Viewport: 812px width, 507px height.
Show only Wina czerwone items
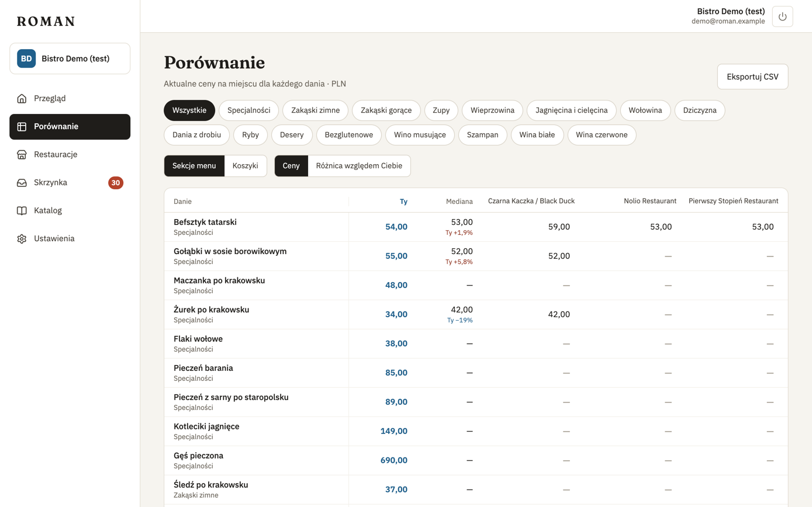pyautogui.click(x=602, y=135)
